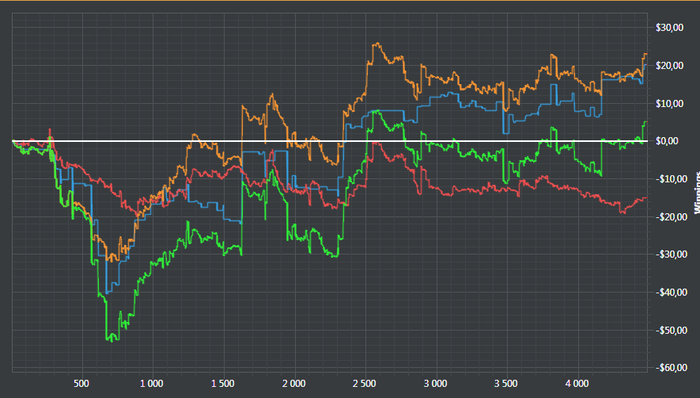Click the 2 500 x-axis label
The image size is (700, 398).
(364, 383)
